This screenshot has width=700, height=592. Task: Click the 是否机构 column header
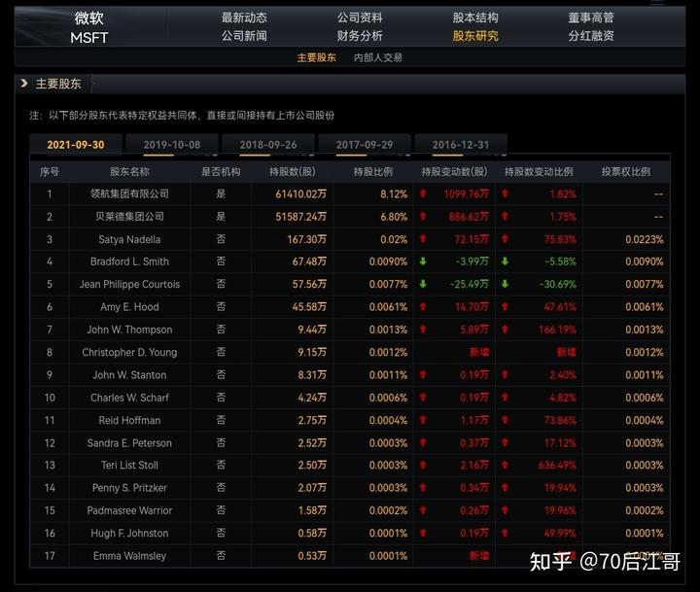[x=221, y=172]
